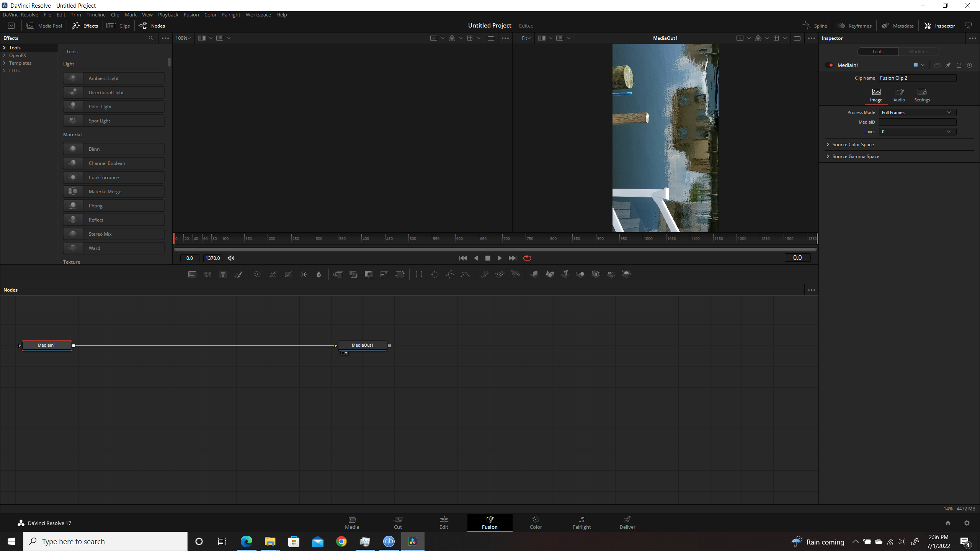Lock the MediaIn1 tool
Viewport: 980px width, 551px height.
coord(959,65)
